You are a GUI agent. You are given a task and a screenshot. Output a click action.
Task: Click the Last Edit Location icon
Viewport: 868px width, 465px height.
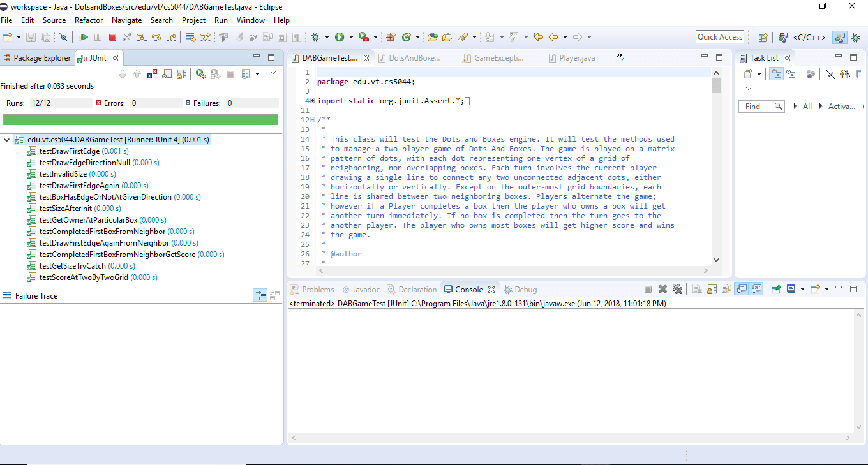537,37
